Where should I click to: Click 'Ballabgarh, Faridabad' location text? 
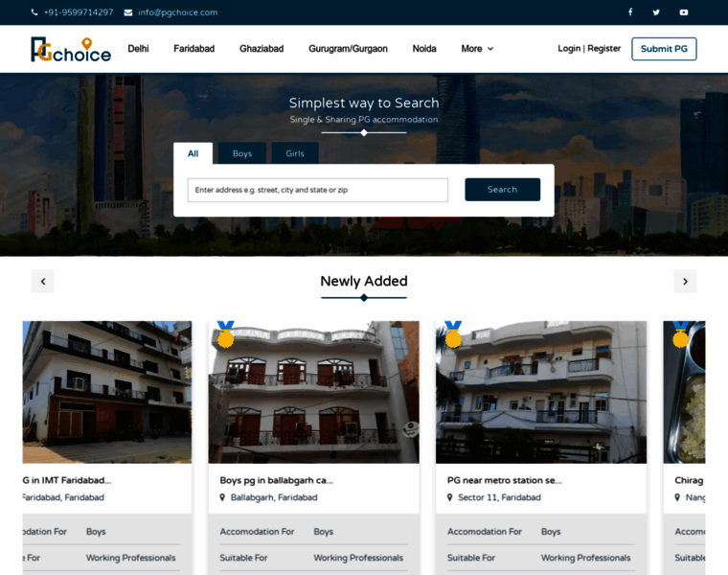click(274, 497)
